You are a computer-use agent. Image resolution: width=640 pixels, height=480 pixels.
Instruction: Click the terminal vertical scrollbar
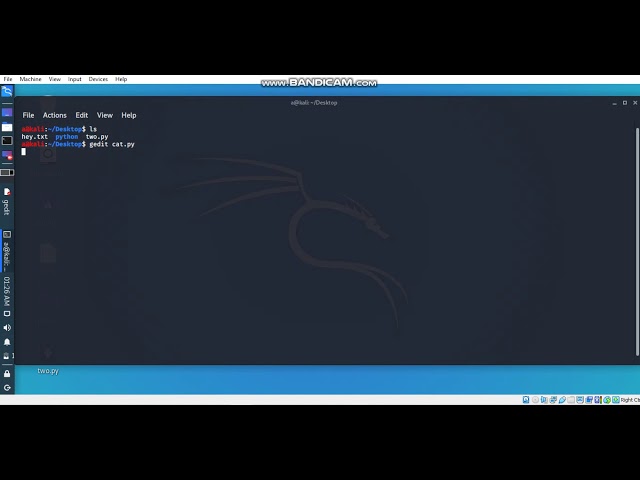637,242
